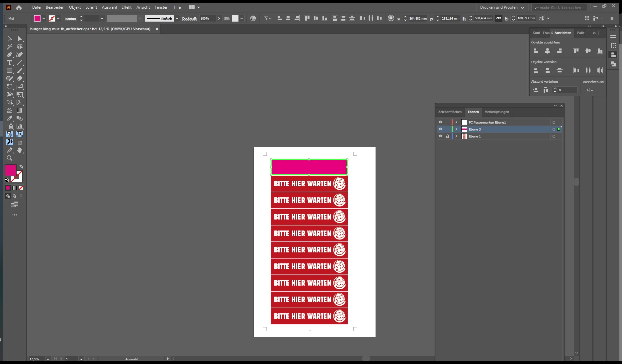This screenshot has width=622, height=364.
Task: Toggle visibility of Ebene 1 layer
Action: (x=440, y=136)
